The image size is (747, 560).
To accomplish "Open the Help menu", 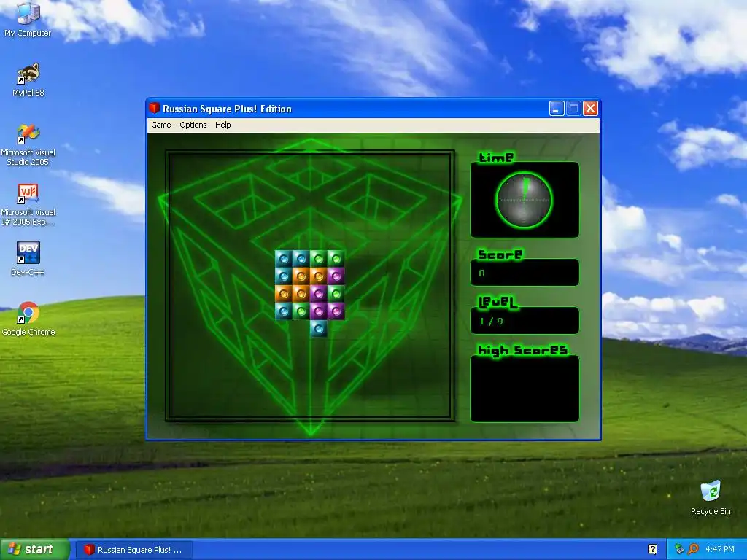I will point(223,125).
